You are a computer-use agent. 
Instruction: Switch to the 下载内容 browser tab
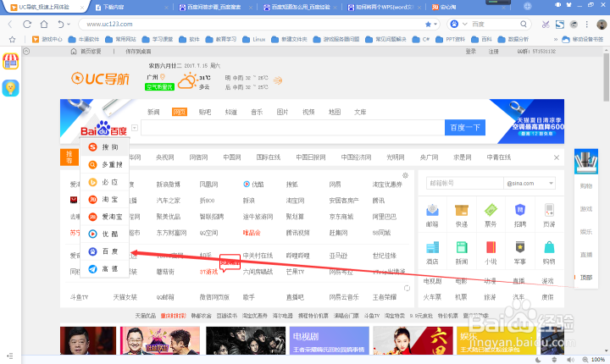[130, 7]
